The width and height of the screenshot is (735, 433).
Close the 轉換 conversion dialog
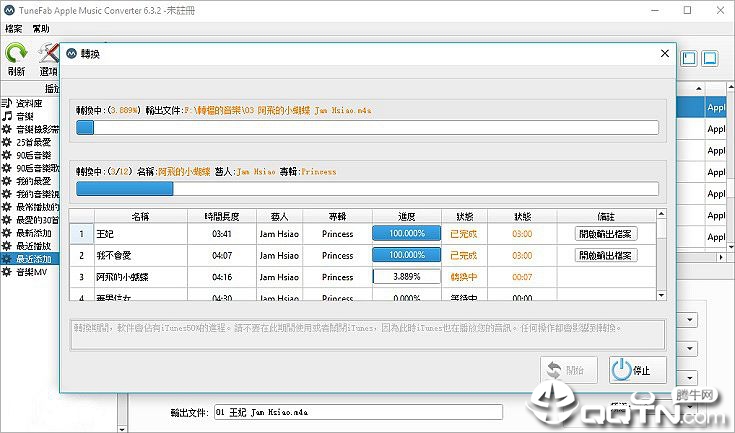665,53
